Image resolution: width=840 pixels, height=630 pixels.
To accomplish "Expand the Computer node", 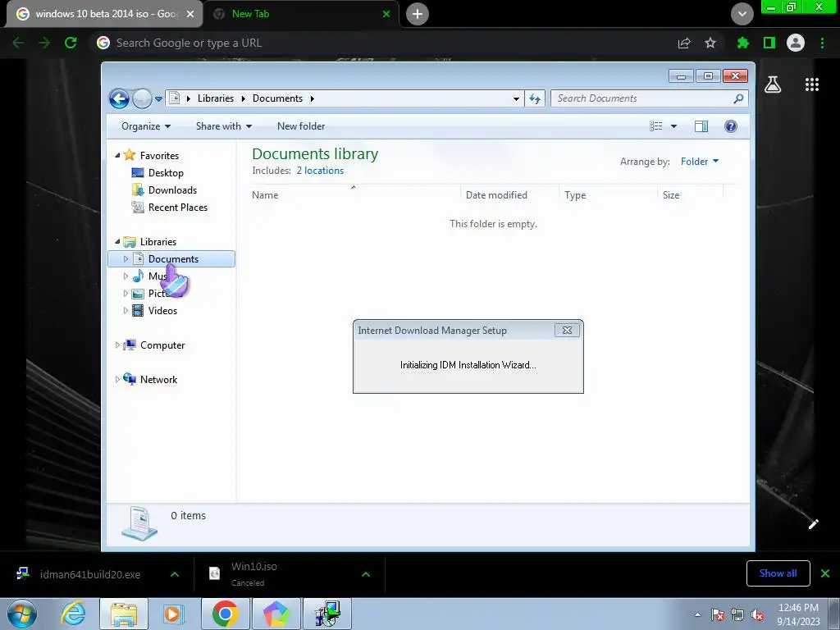I will point(117,345).
